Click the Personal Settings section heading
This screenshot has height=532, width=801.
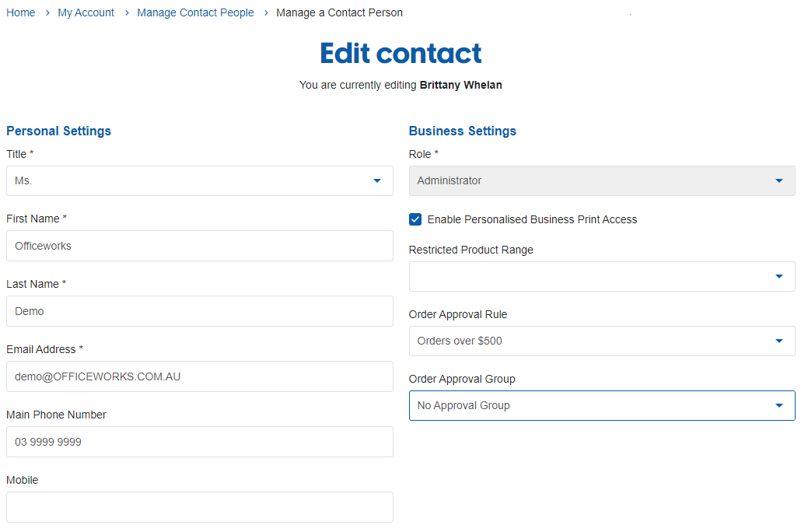coord(59,131)
